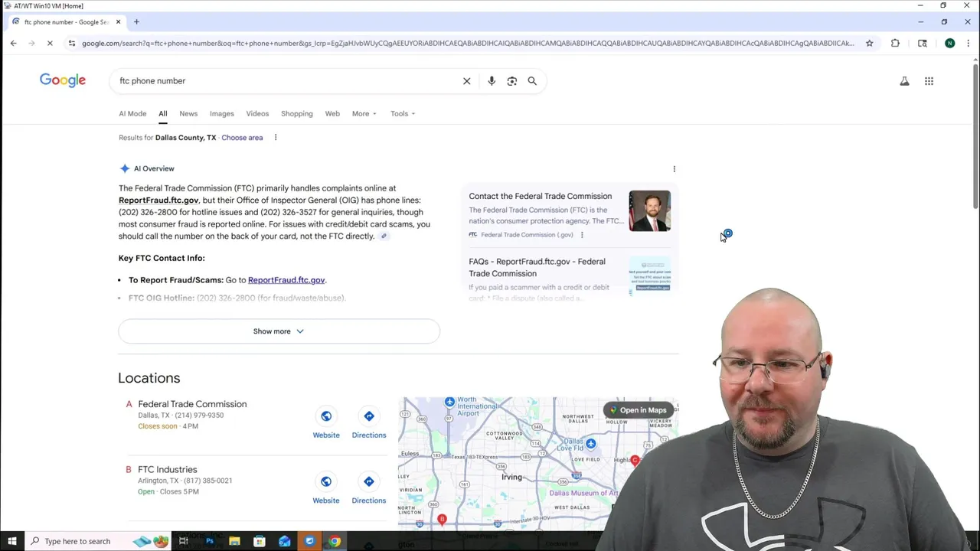The image size is (980, 551).
Task: Switch to Images results tab
Action: tap(222, 114)
